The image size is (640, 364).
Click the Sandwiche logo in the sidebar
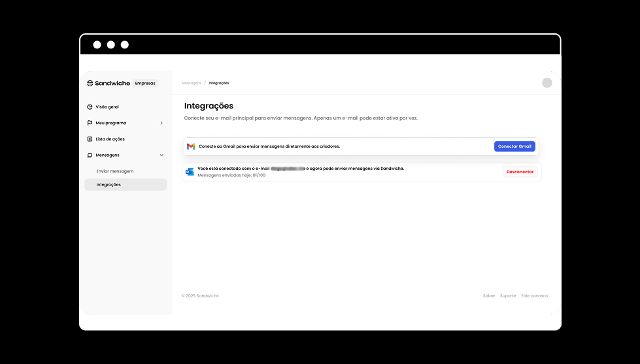click(x=109, y=83)
